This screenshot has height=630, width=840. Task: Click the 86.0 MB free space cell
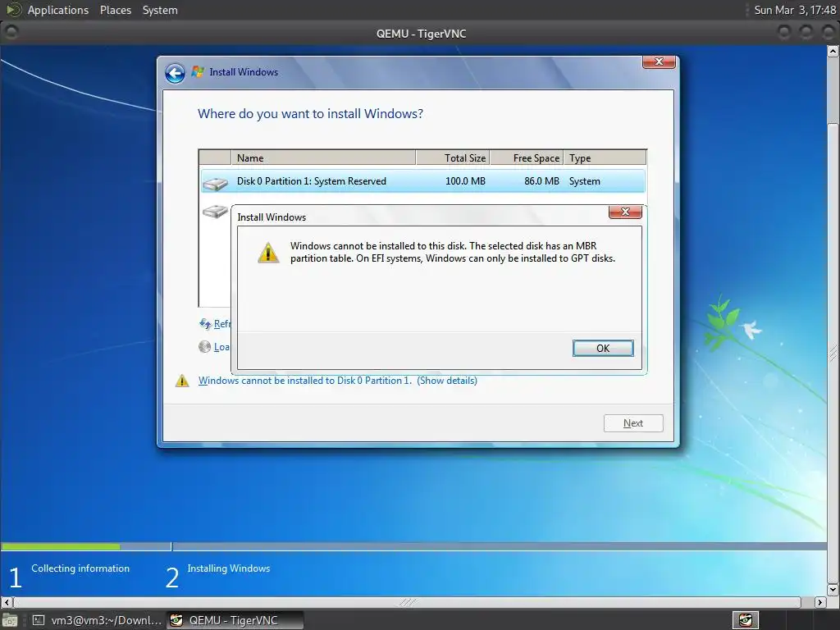[x=541, y=181]
